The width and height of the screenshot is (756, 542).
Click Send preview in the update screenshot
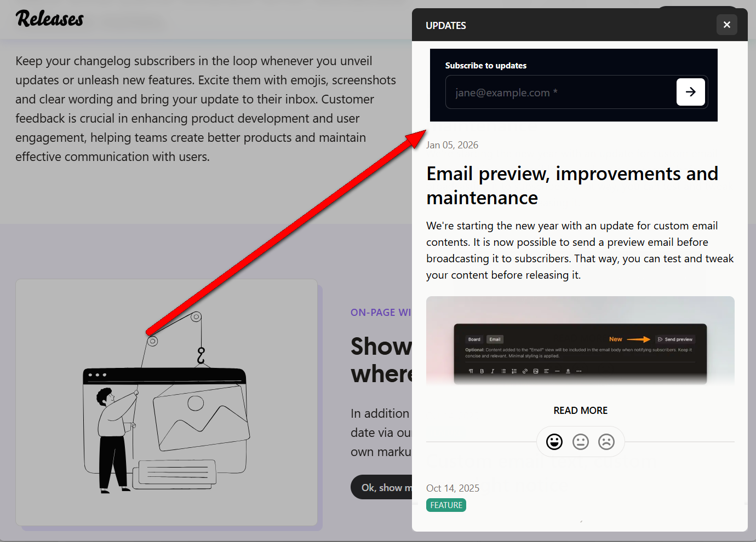click(x=675, y=339)
